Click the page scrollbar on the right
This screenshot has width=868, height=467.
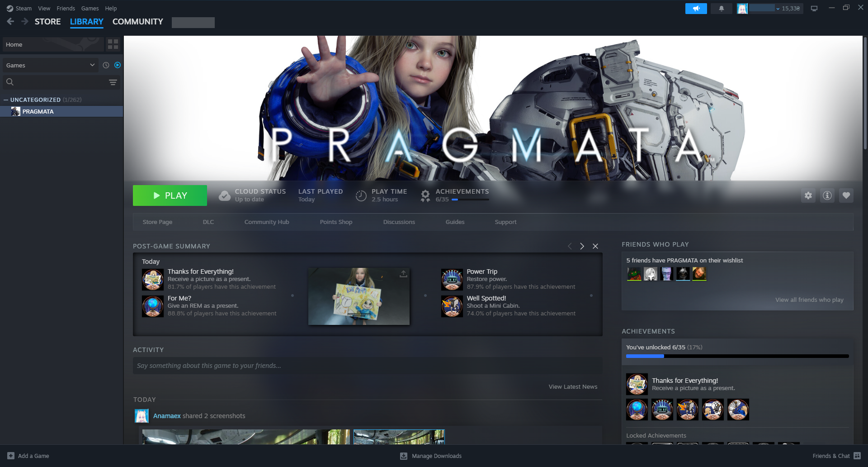pos(865,93)
